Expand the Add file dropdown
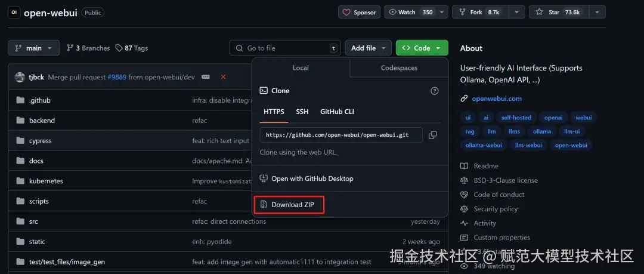644x274 pixels. 368,48
